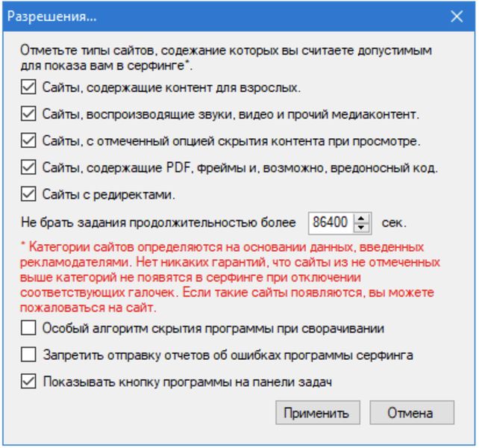Toggle the 'Сайты с редиректами' checkbox
This screenshot has width=479, height=448.
pyautogui.click(x=28, y=195)
